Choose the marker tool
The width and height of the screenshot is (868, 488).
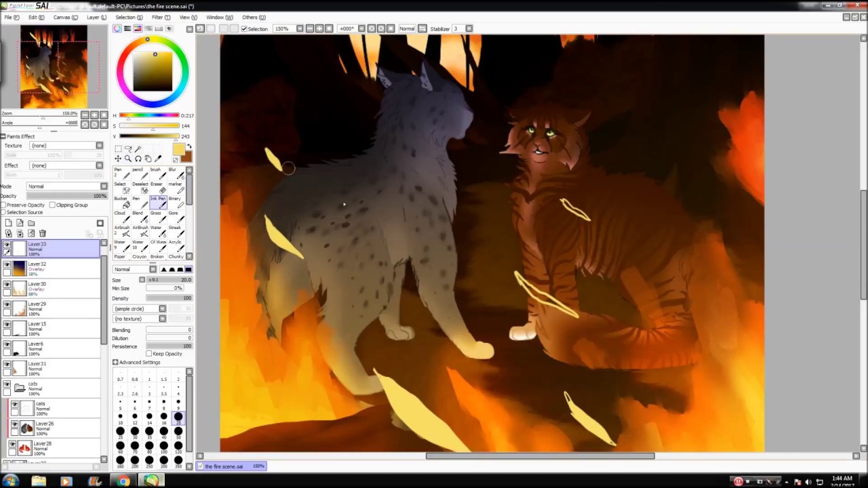click(x=176, y=188)
